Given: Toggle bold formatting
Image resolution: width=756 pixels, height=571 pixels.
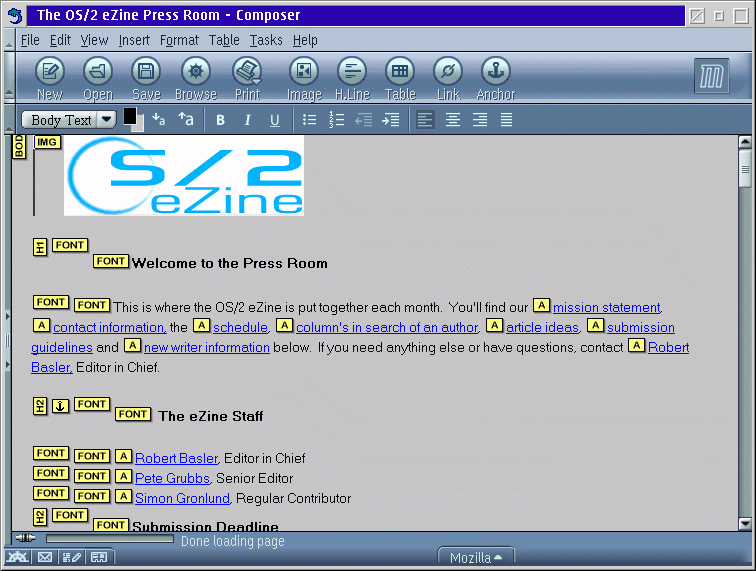Looking at the screenshot, I should [x=220, y=120].
